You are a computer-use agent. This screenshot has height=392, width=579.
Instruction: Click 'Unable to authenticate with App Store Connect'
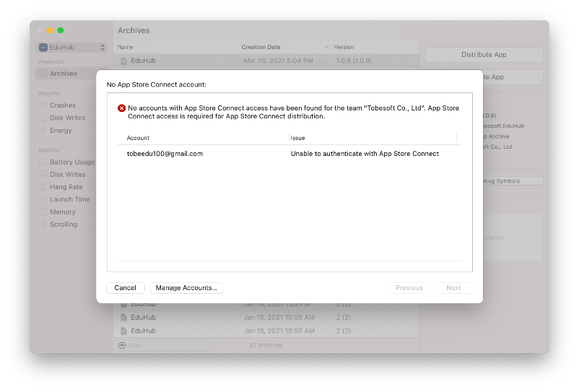tap(365, 154)
